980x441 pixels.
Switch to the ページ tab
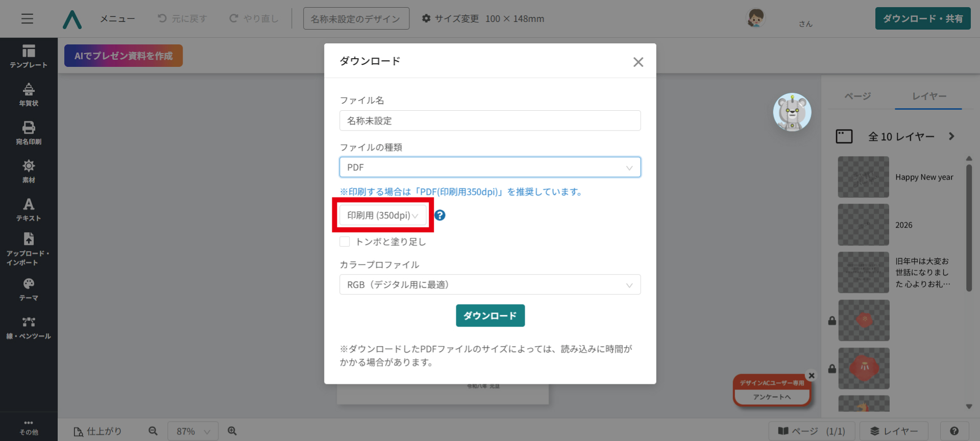(857, 96)
